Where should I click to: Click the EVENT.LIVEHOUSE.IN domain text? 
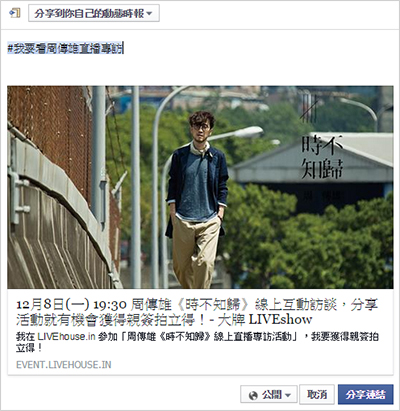click(64, 365)
